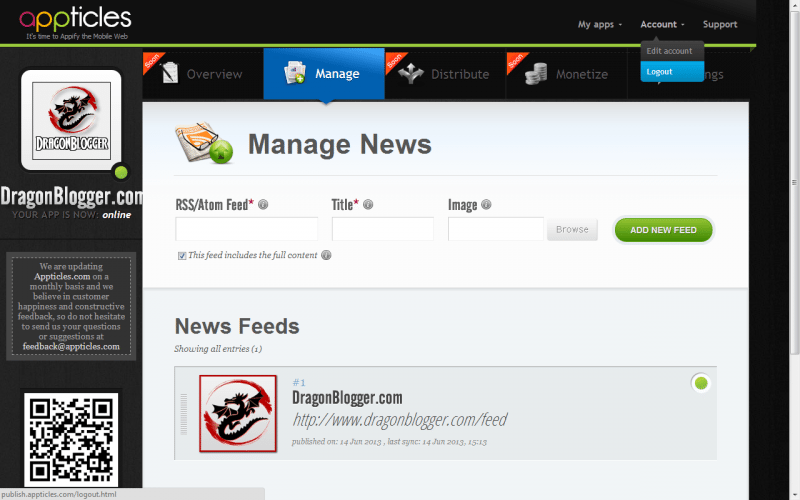Open the Distribute tab
The width and height of the screenshot is (800, 500).
tap(445, 74)
